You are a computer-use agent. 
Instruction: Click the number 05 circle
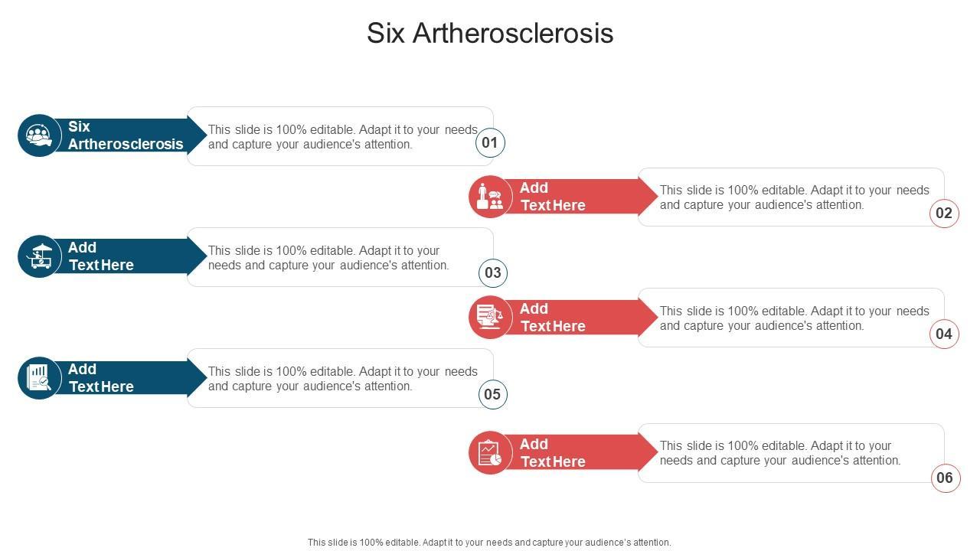tap(492, 395)
